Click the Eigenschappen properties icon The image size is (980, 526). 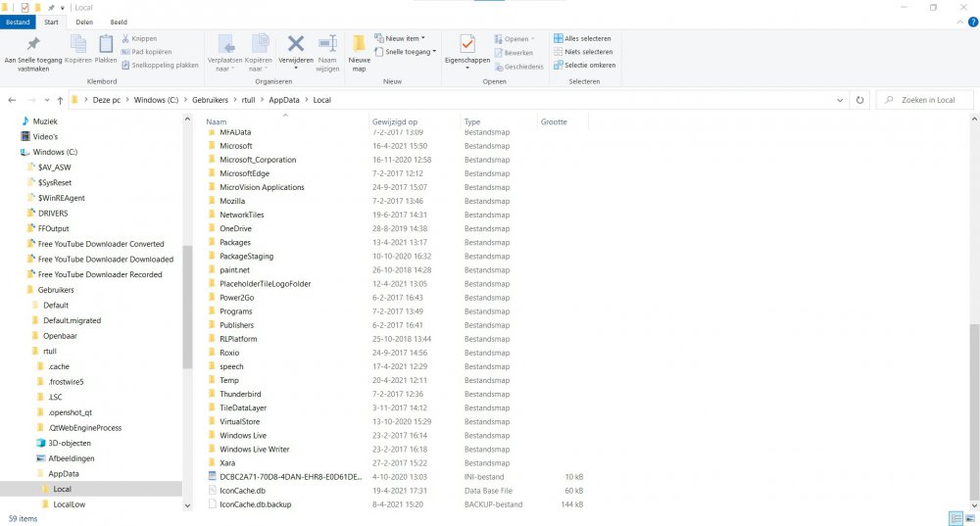click(466, 44)
